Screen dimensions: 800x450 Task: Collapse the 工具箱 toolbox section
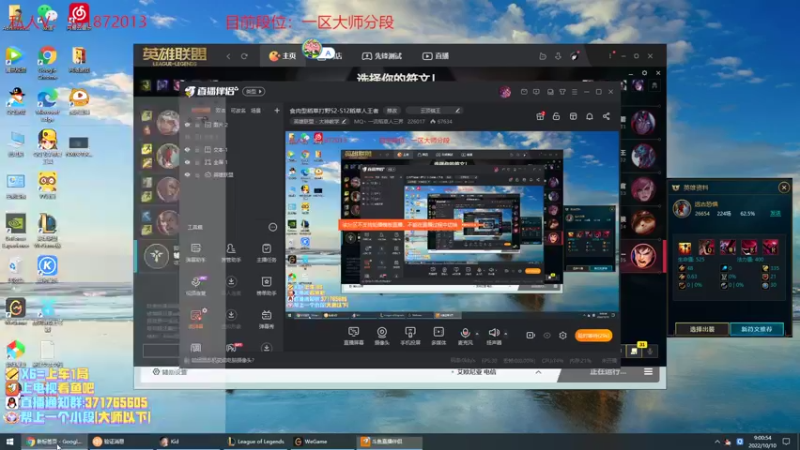click(x=272, y=227)
